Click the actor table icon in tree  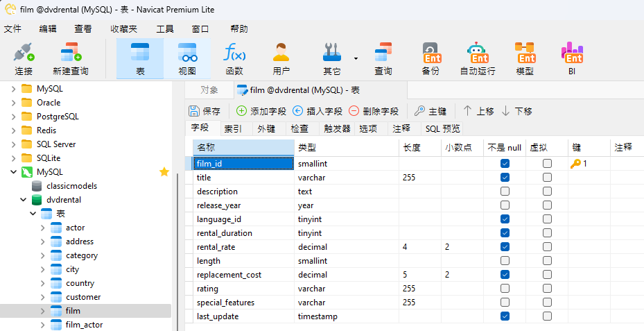[56, 228]
